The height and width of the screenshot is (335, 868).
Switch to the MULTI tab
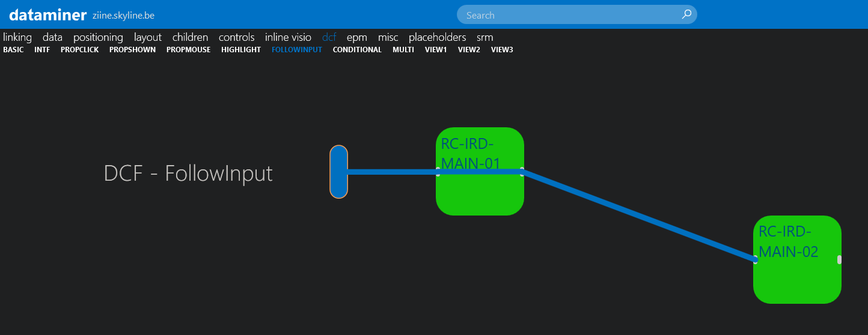(x=403, y=50)
